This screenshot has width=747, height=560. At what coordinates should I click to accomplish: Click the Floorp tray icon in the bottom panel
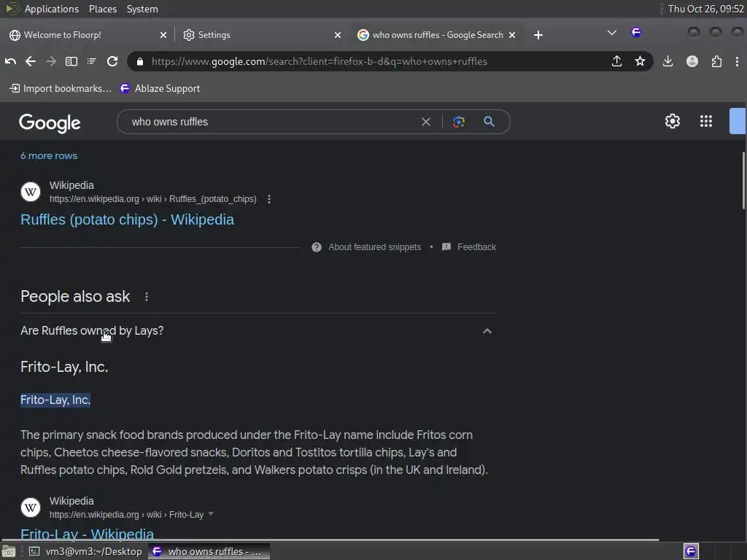click(692, 551)
